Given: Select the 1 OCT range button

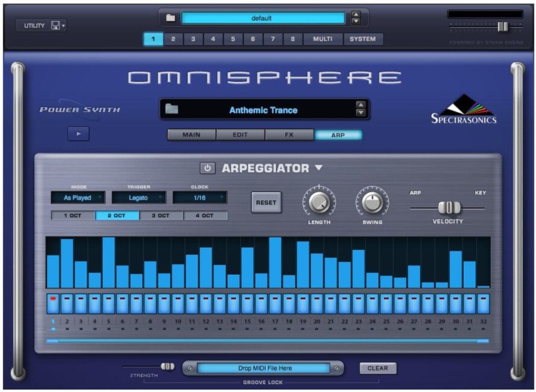Looking at the screenshot, I should pyautogui.click(x=73, y=216).
